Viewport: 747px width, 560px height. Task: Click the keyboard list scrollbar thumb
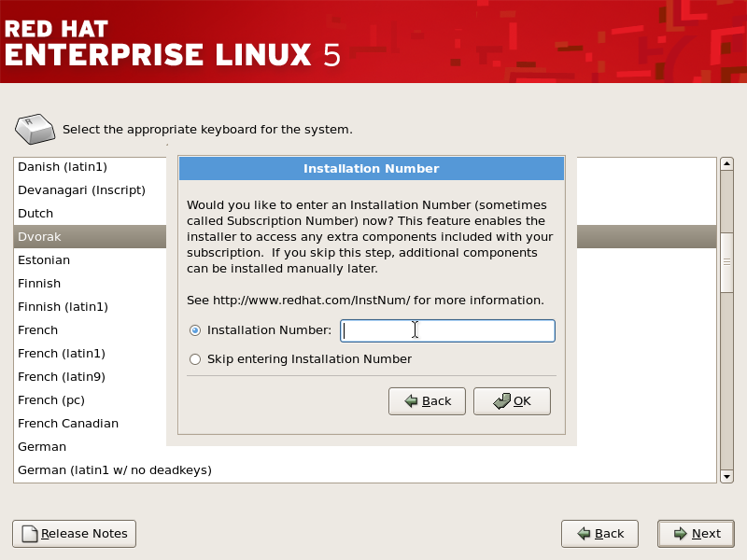(726, 262)
